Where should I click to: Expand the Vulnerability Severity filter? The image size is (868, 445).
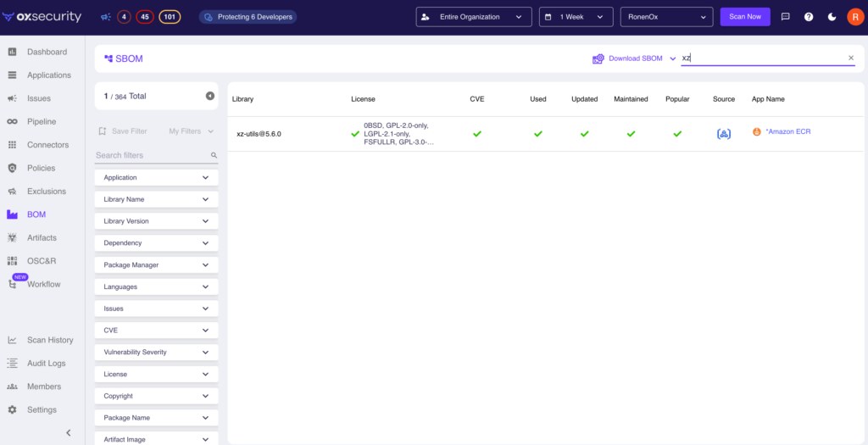156,352
